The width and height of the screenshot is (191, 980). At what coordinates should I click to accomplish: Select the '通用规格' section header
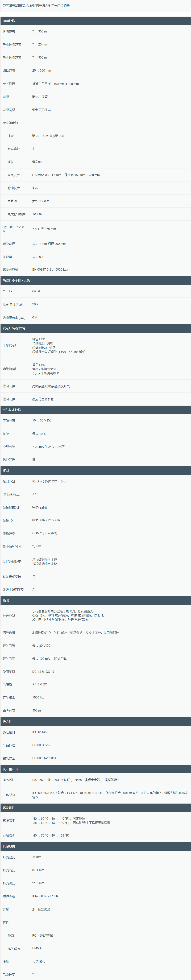(95, 21)
